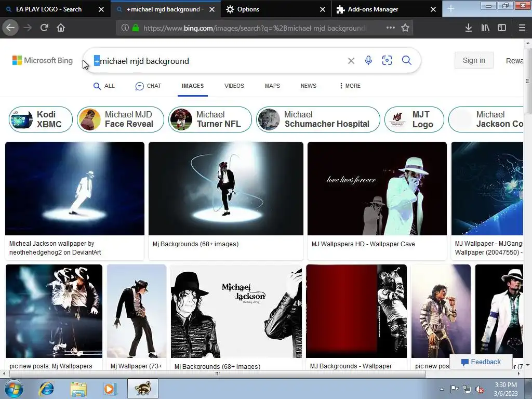Go back with browser back arrow

click(x=10, y=28)
